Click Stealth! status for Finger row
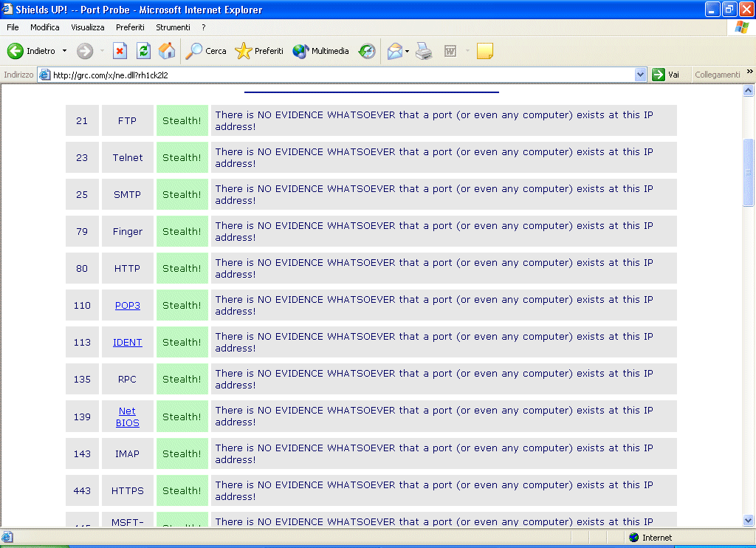Image resolution: width=756 pixels, height=548 pixels. coord(182,232)
